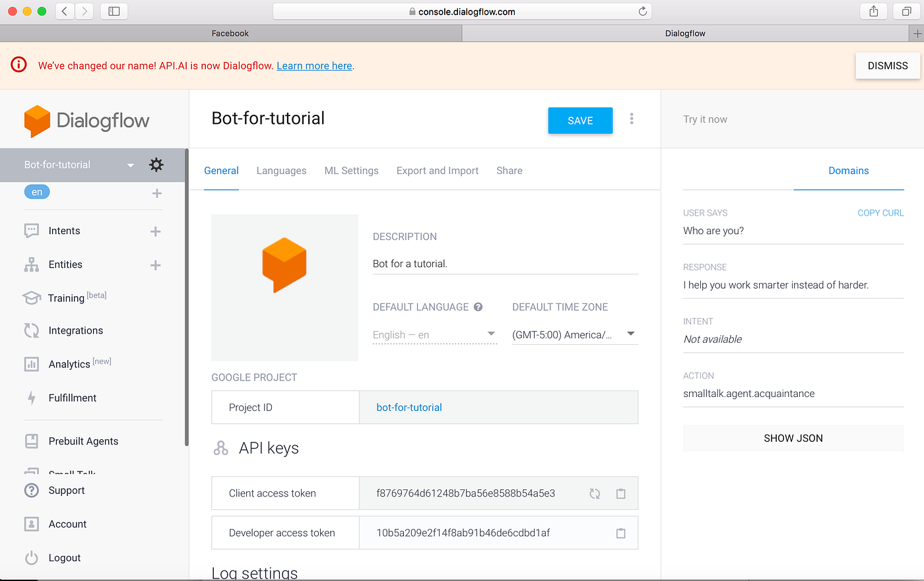Click the SHOW JSON button
Screen dimensions: 924x581
click(x=793, y=438)
